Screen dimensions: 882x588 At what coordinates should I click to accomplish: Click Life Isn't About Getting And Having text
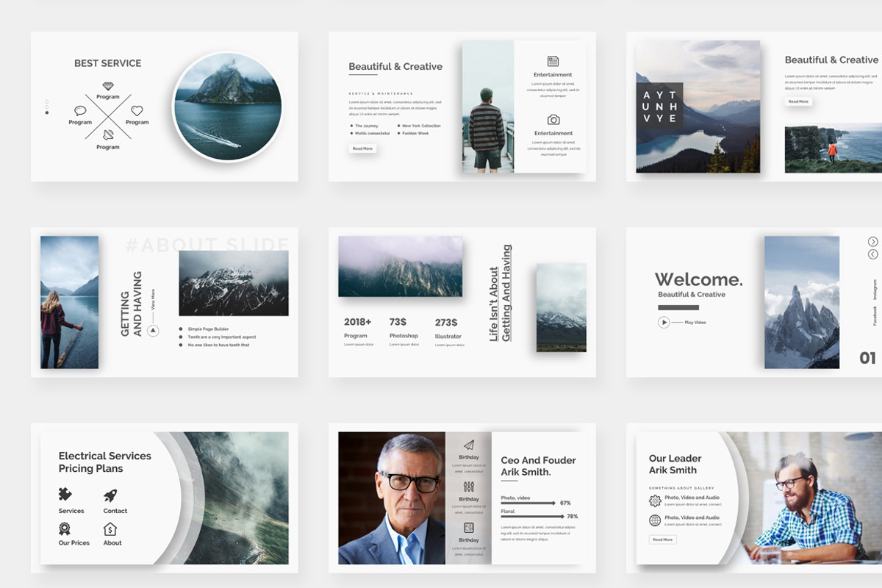pos(500,293)
